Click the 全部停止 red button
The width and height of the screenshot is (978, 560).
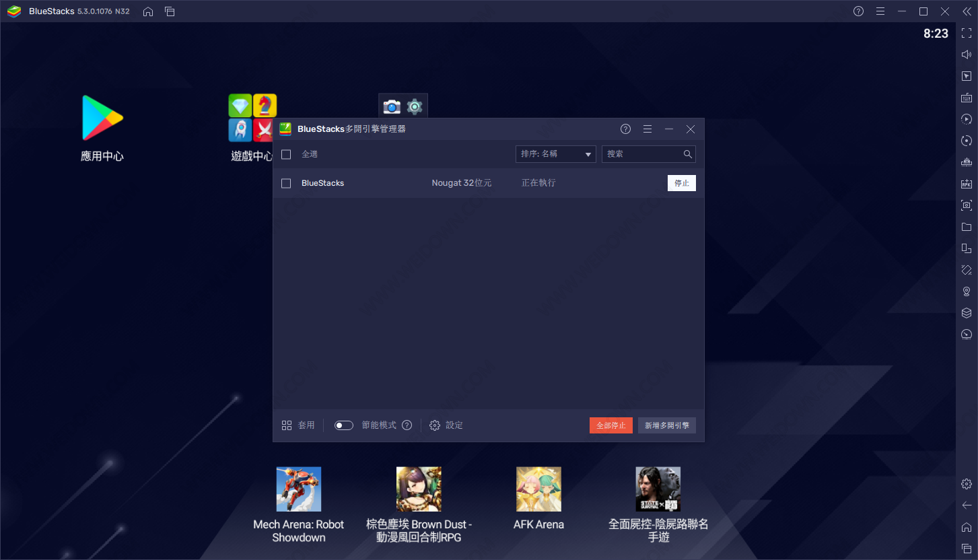[x=611, y=425]
